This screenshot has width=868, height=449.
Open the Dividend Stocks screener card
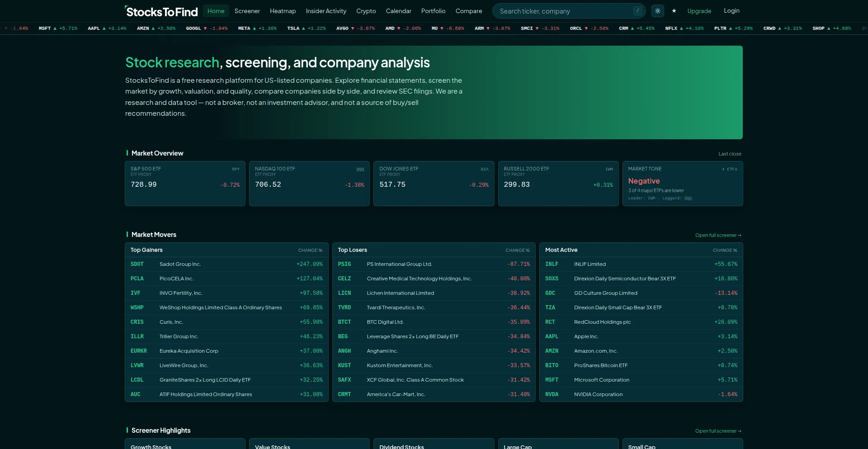(x=434, y=444)
